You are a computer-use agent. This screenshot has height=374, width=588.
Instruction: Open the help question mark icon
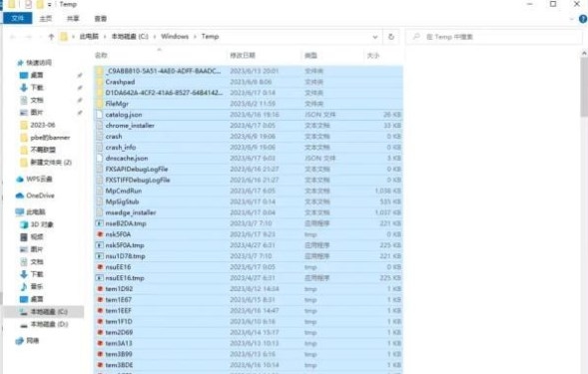click(x=583, y=19)
